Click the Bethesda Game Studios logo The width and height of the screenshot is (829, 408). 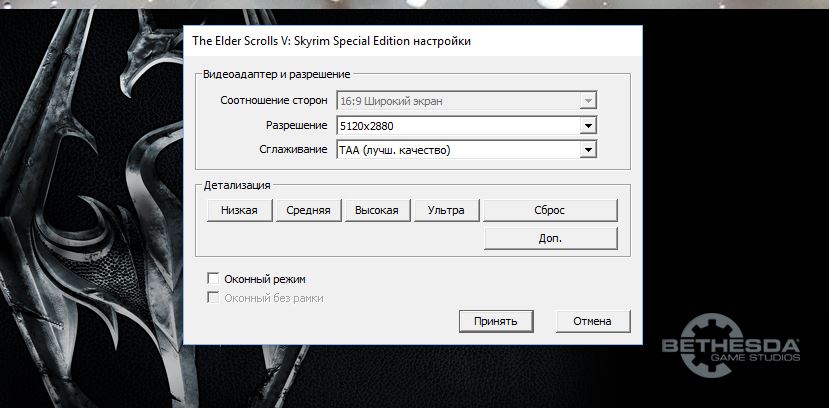coord(731,345)
